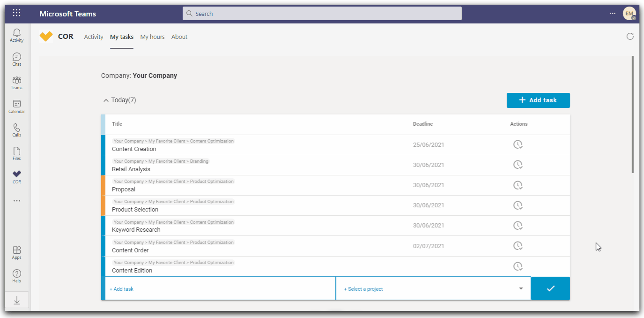The height and width of the screenshot is (318, 644).
Task: Open settings and more ellipsis in title bar
Action: pyautogui.click(x=613, y=14)
